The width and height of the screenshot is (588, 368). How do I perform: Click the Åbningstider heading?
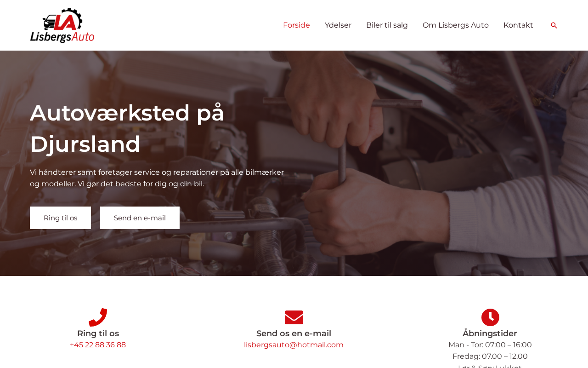coord(490,333)
